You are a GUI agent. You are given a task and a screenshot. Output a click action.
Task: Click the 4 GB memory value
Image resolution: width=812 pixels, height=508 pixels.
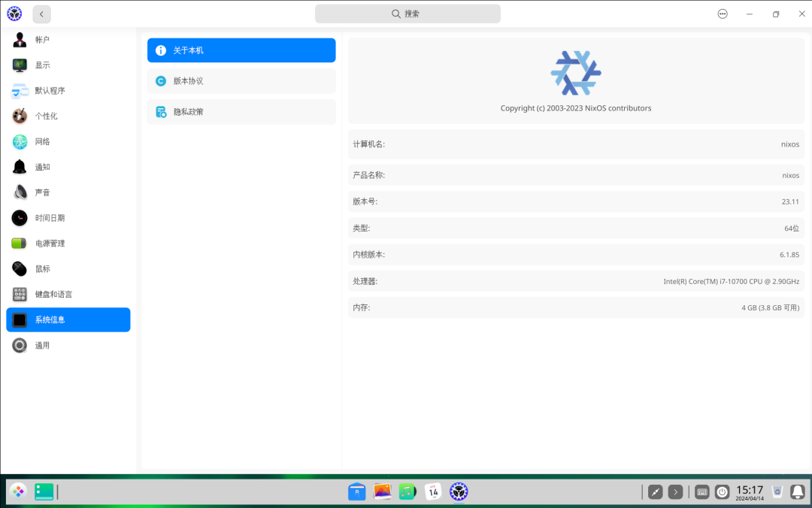pos(770,307)
